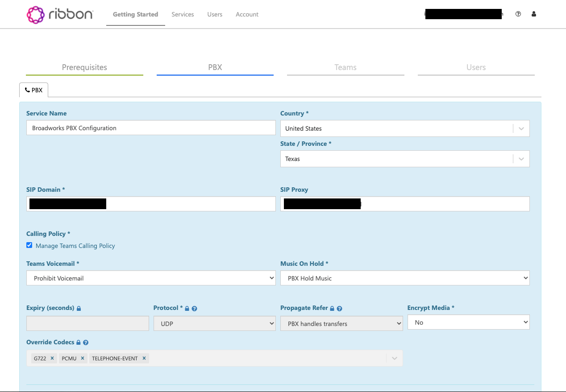Click into the SIP Proxy input field
The image size is (566, 392).
(405, 204)
